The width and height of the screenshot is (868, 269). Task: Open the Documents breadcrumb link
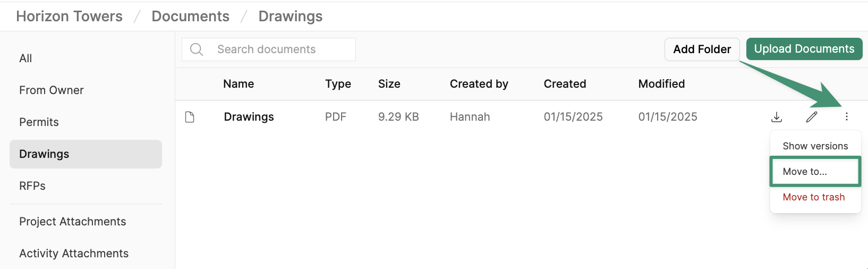(x=191, y=16)
